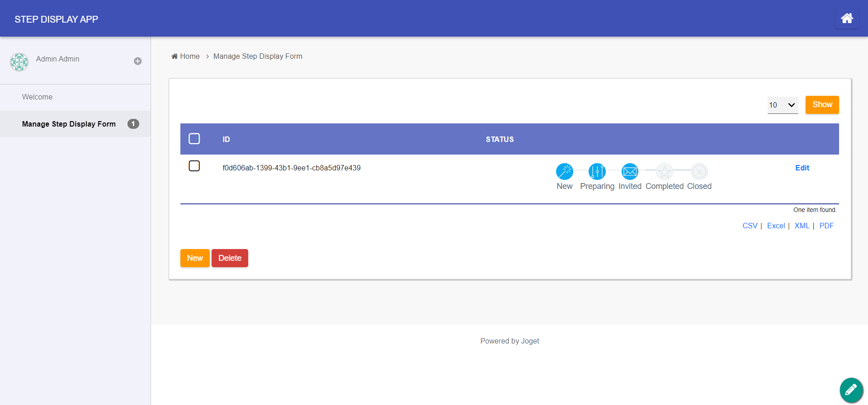Toggle the select-all checkbox in table header

point(194,138)
